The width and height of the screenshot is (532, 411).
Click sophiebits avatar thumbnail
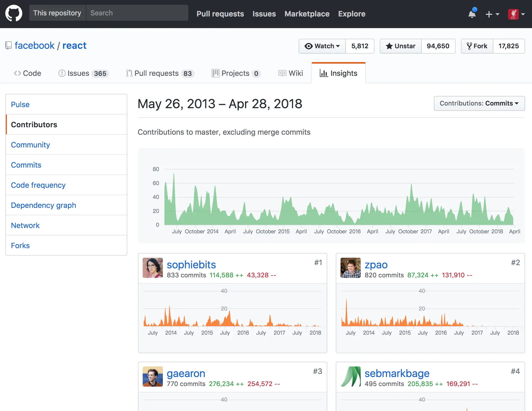tap(153, 268)
